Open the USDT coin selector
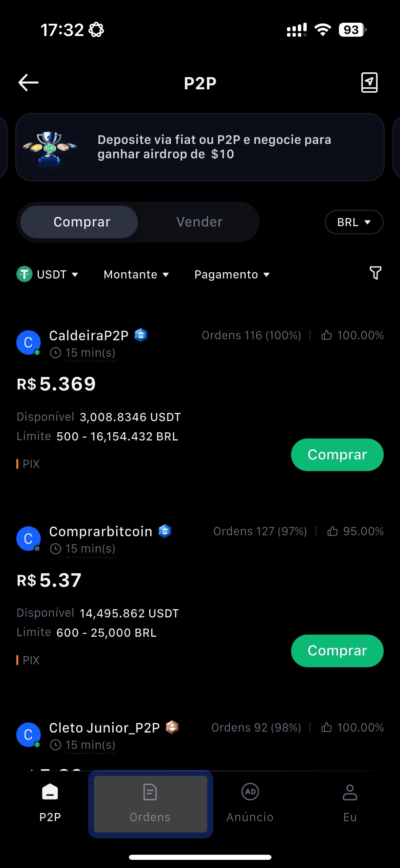Viewport: 400px width, 868px height. (47, 274)
